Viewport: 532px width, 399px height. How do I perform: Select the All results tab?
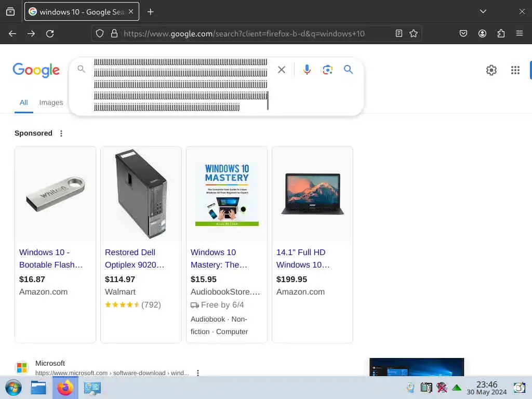pyautogui.click(x=24, y=102)
